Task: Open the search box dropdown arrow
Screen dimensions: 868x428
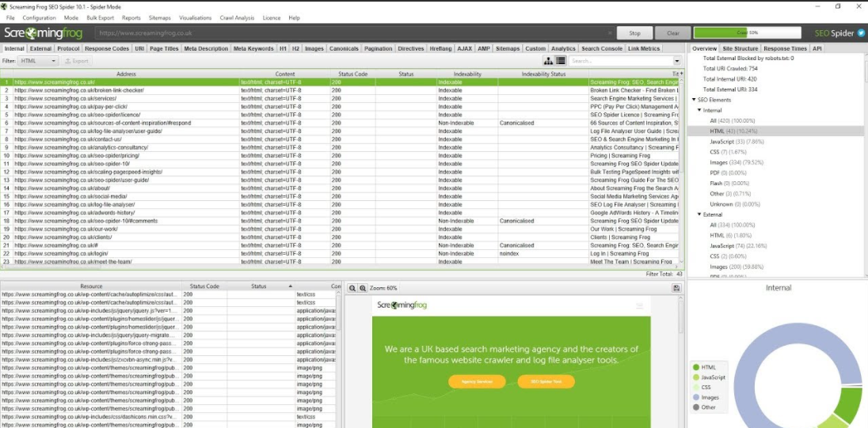Action: coord(677,61)
